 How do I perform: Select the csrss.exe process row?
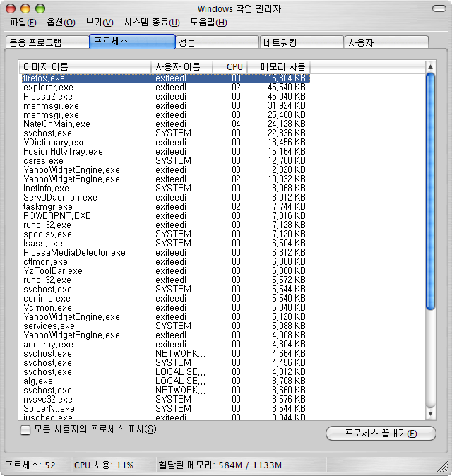point(166,161)
